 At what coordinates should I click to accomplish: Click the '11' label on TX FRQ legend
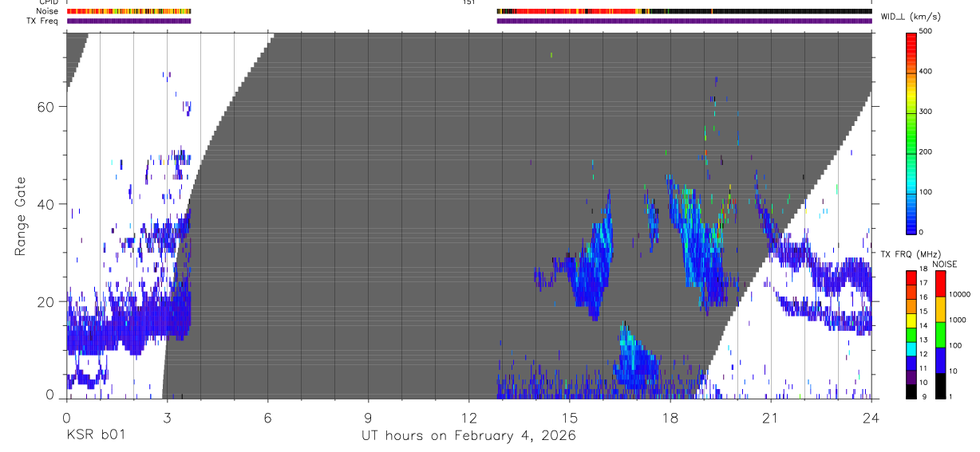coord(924,368)
